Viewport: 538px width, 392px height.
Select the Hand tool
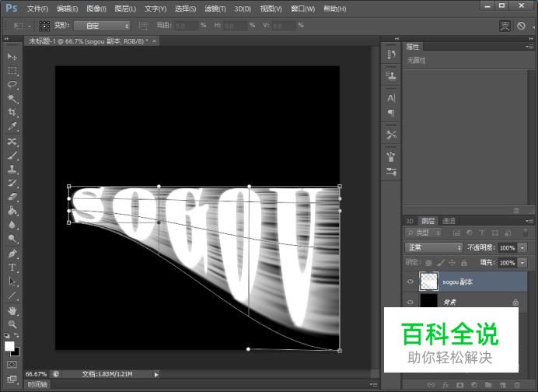12,310
